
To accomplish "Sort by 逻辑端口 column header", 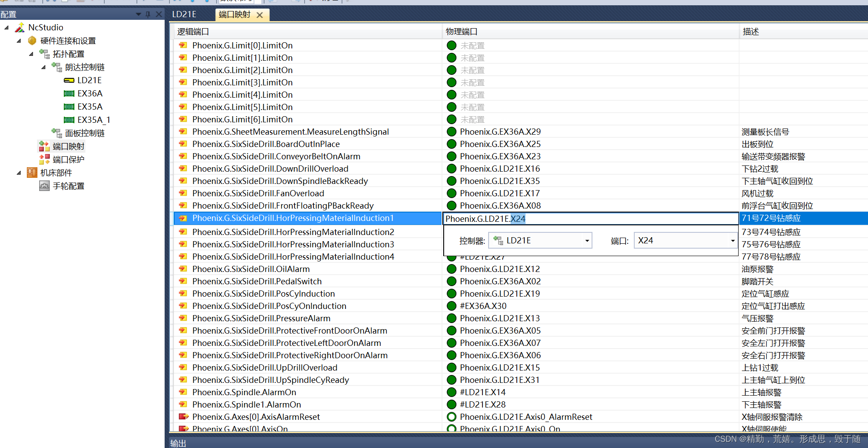I will 308,32.
